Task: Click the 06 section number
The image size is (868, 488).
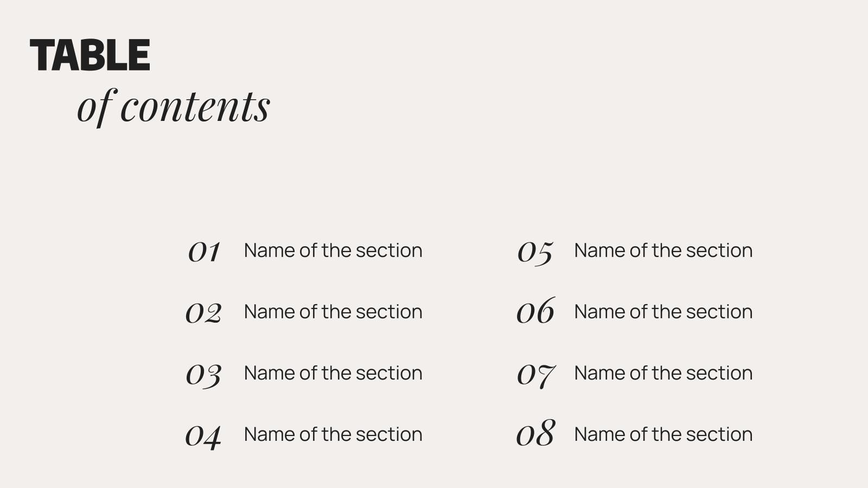Action: 535,312
